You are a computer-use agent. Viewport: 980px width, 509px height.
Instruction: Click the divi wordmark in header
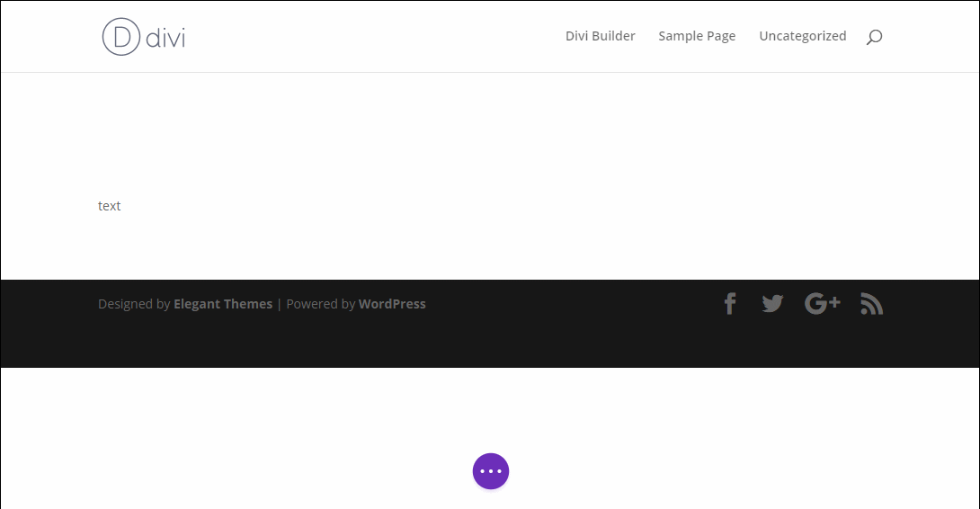[165, 37]
